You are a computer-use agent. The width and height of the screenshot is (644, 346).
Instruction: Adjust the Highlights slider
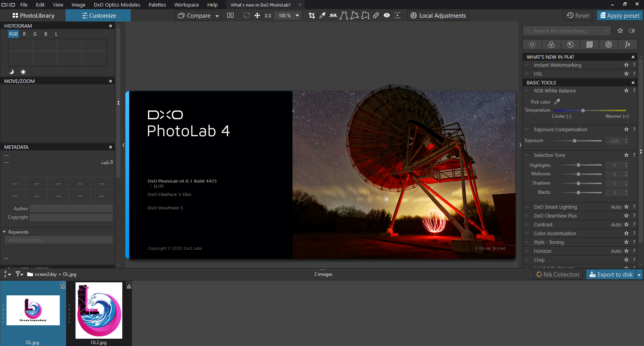tap(578, 165)
